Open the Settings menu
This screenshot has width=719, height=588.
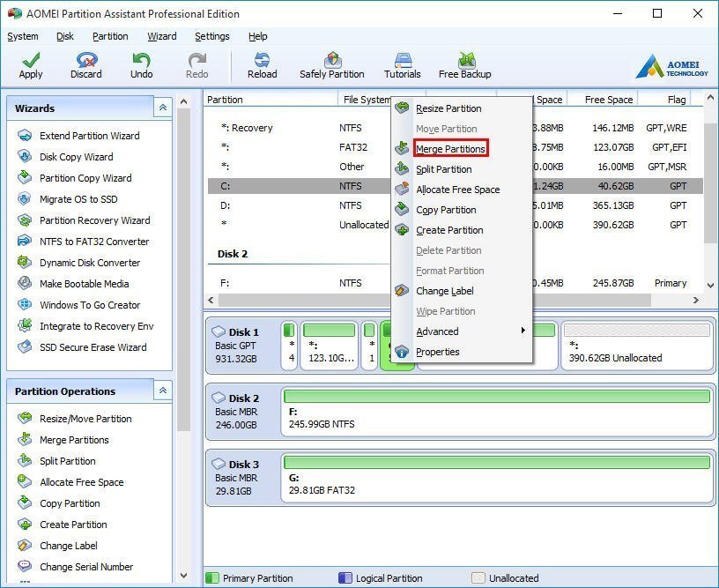pos(211,36)
